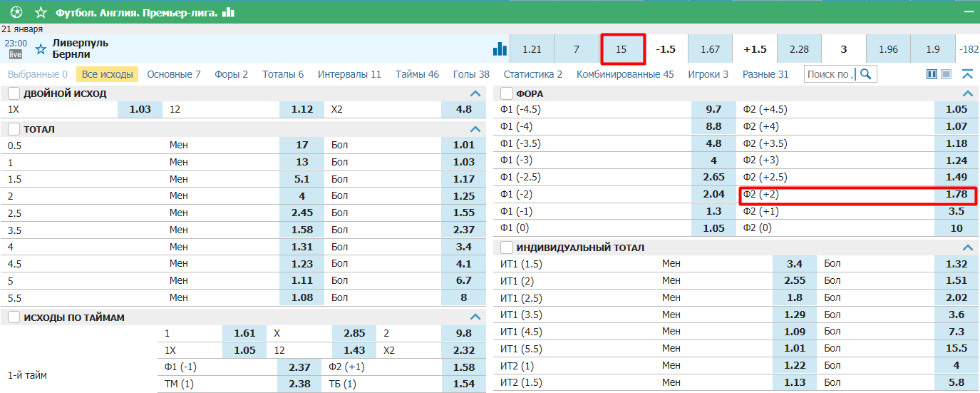
Task: Click the search magnifier icon
Action: pos(867,74)
